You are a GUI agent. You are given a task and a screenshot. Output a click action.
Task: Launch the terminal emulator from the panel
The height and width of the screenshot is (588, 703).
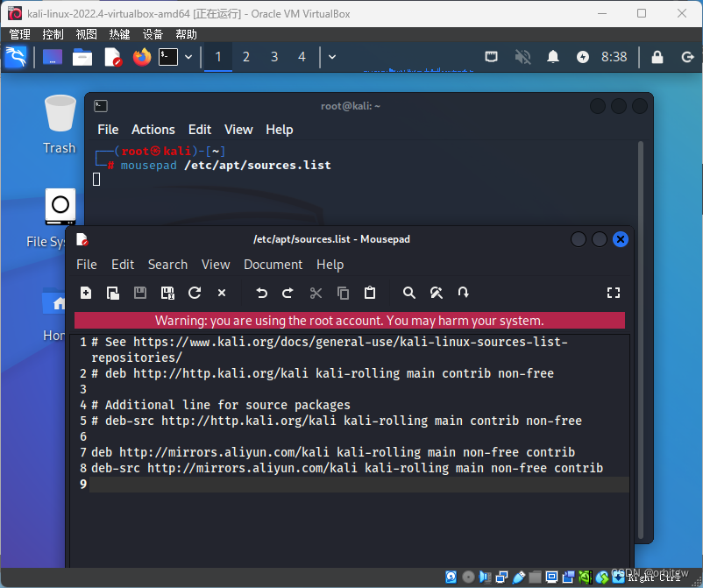[168, 57]
